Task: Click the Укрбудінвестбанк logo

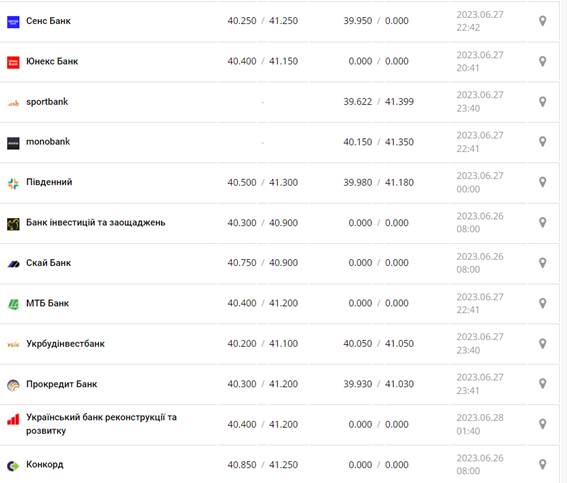Action: [13, 345]
